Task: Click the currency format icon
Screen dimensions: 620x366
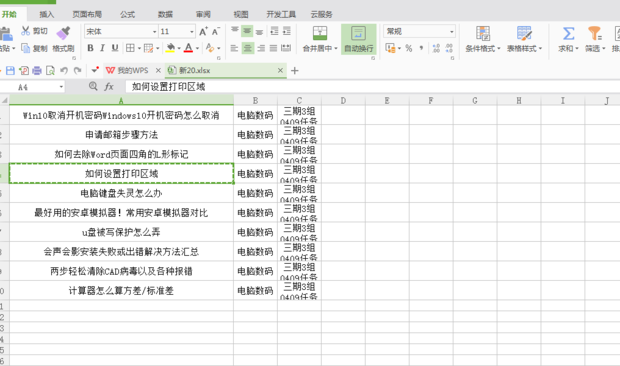Action: coord(391,48)
